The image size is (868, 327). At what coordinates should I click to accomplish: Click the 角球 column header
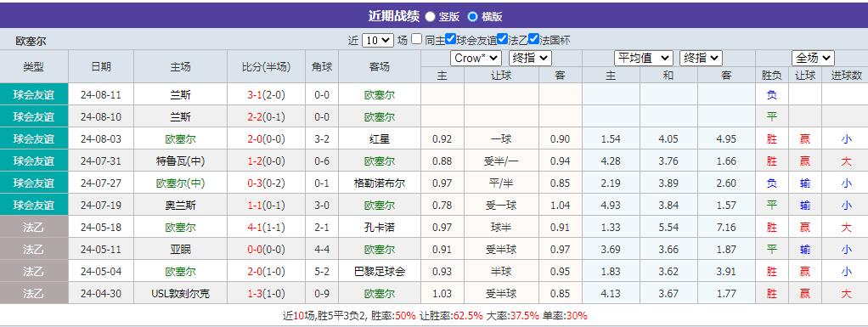tap(322, 66)
